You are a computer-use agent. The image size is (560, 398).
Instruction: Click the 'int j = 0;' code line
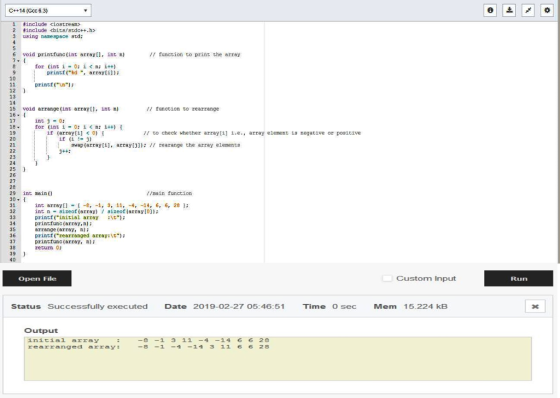pos(50,121)
